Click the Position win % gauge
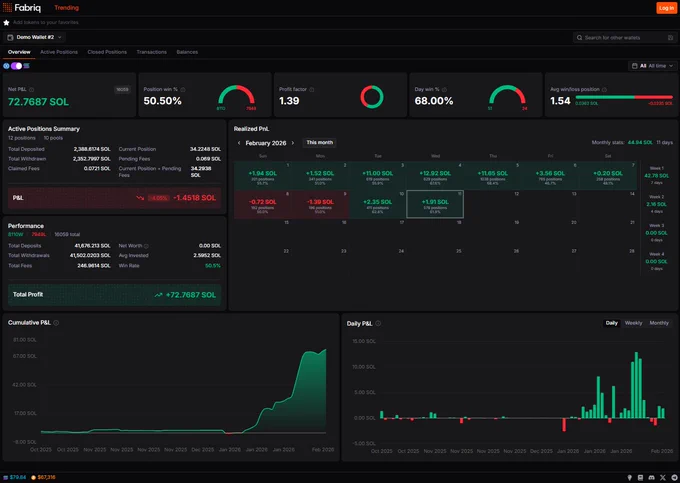Viewport: 680px width, 483px height. (x=236, y=97)
